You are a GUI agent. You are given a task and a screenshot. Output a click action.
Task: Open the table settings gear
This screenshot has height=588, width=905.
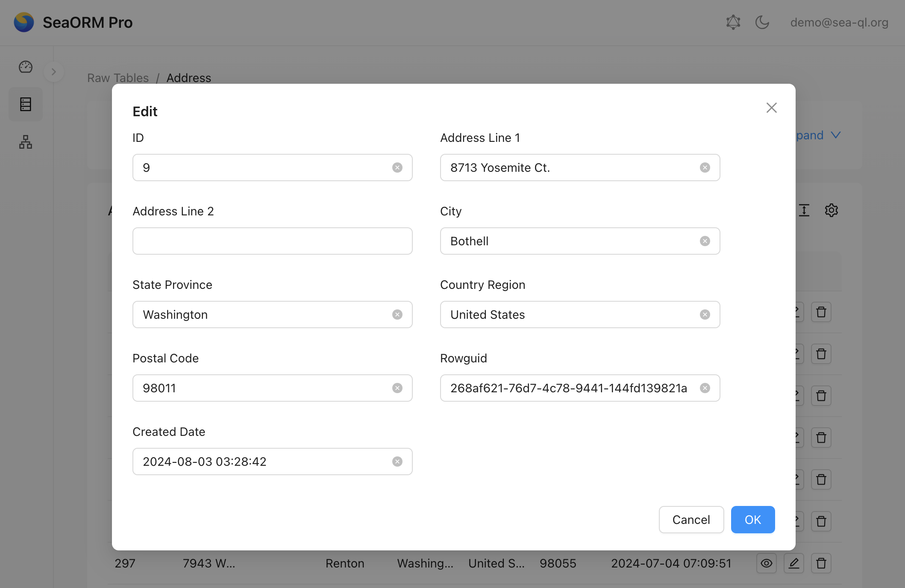(831, 210)
